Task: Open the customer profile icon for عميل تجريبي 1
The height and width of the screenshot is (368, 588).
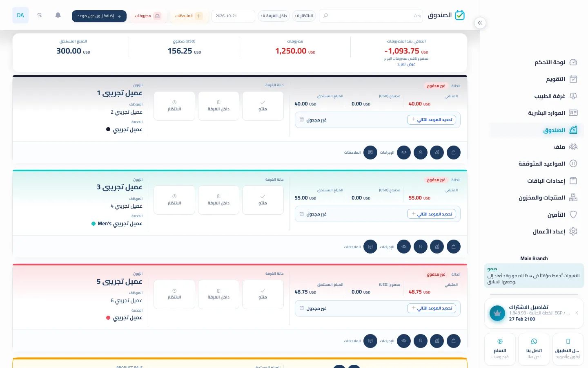Action: pos(421,153)
